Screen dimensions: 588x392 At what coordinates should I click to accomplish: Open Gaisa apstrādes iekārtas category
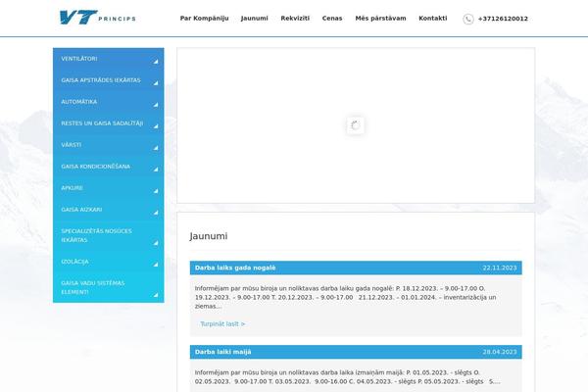tap(101, 80)
